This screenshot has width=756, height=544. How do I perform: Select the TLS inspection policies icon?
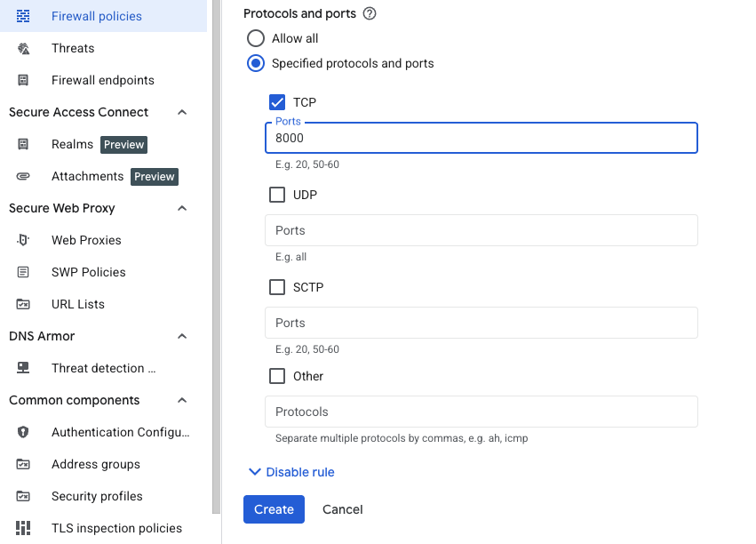[x=22, y=528]
